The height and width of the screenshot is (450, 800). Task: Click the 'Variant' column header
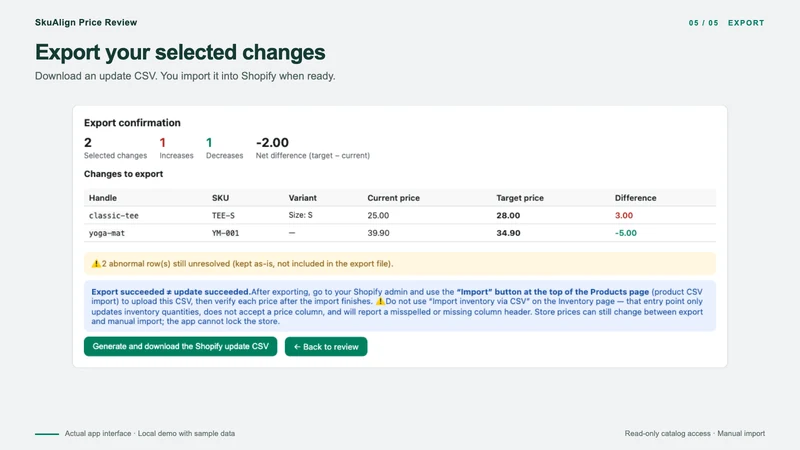pyautogui.click(x=303, y=198)
